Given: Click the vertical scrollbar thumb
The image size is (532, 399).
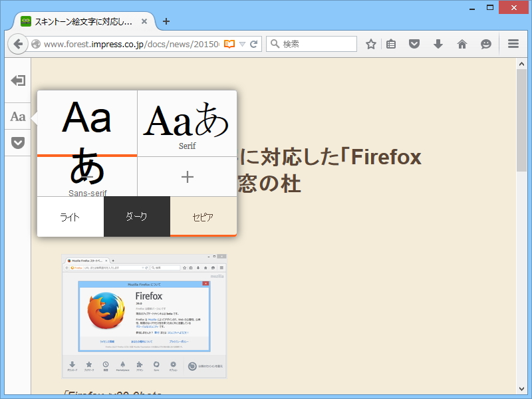Looking at the screenshot, I should pos(521,120).
